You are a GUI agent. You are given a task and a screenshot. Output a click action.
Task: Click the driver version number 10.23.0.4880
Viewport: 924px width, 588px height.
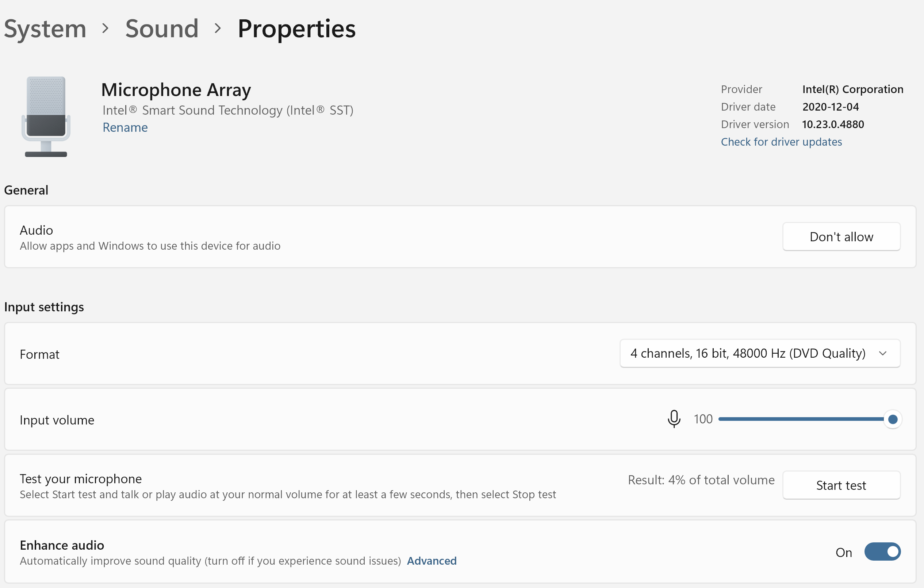tap(833, 124)
